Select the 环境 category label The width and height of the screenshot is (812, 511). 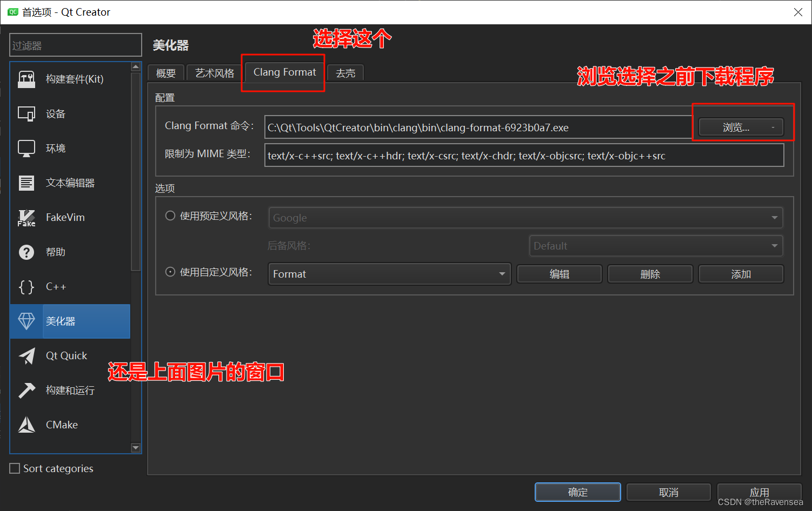click(56, 149)
